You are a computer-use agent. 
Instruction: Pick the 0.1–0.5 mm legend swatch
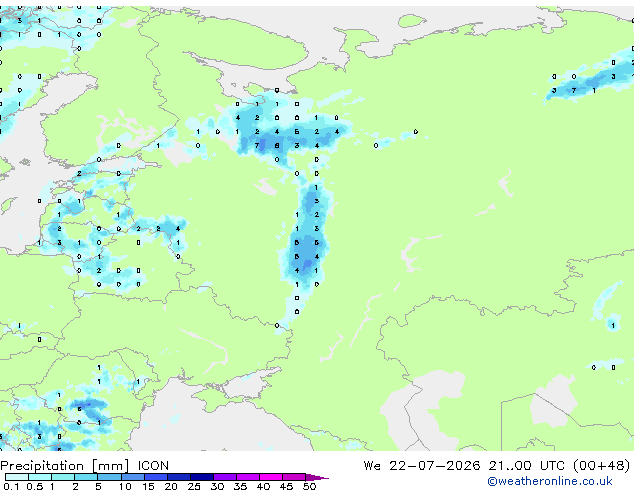(x=17, y=477)
